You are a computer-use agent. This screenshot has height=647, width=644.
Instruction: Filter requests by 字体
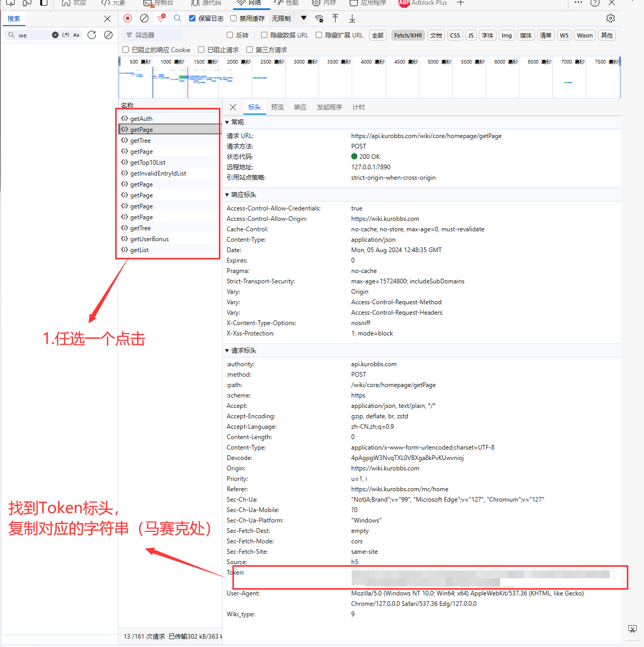[x=488, y=35]
